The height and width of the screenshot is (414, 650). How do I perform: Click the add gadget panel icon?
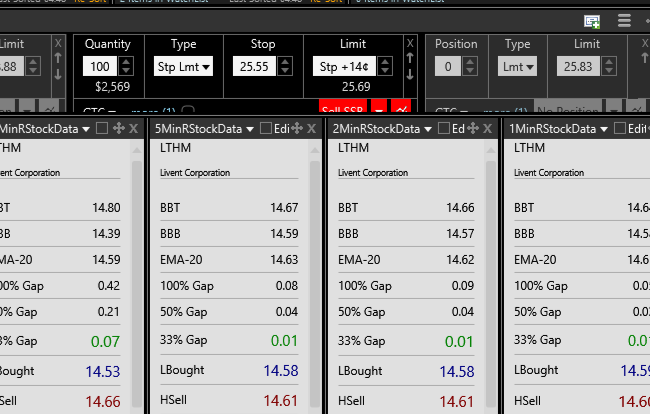pos(592,22)
